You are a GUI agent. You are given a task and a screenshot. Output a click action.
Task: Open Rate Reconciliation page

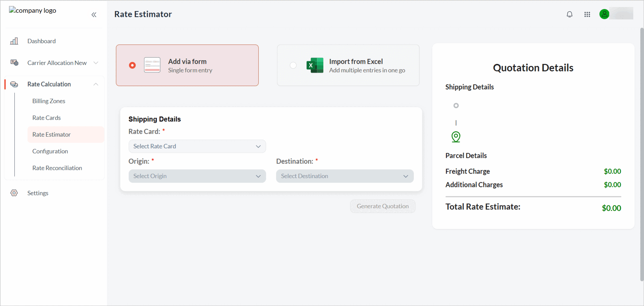click(57, 168)
